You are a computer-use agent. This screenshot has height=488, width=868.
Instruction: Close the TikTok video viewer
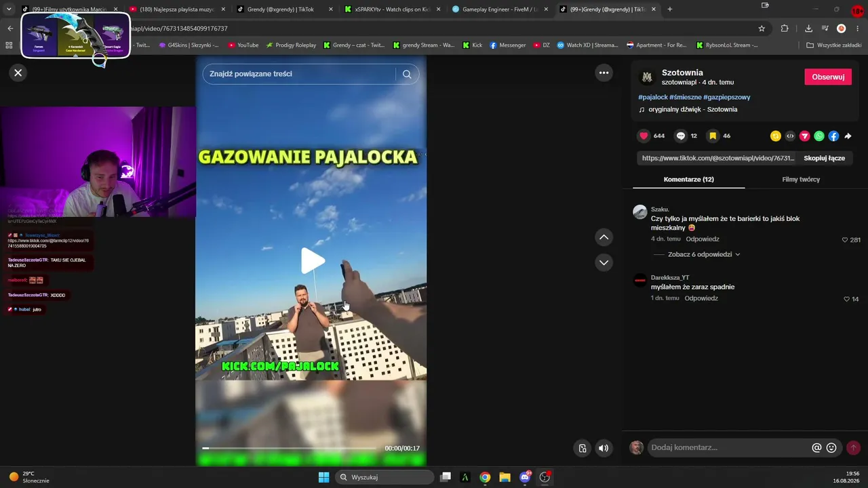(18, 73)
